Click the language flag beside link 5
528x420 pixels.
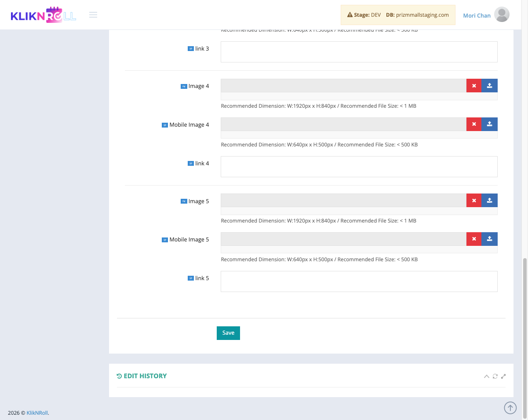point(191,278)
